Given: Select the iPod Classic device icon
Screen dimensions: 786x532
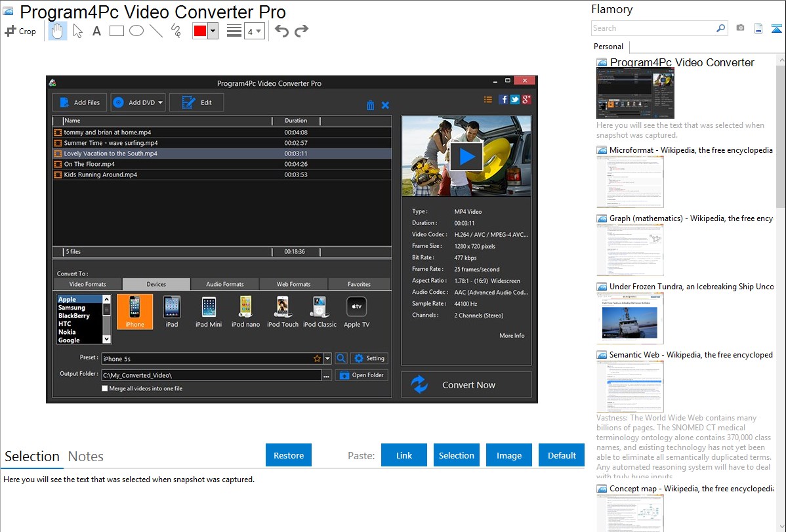Looking at the screenshot, I should coord(320,312).
